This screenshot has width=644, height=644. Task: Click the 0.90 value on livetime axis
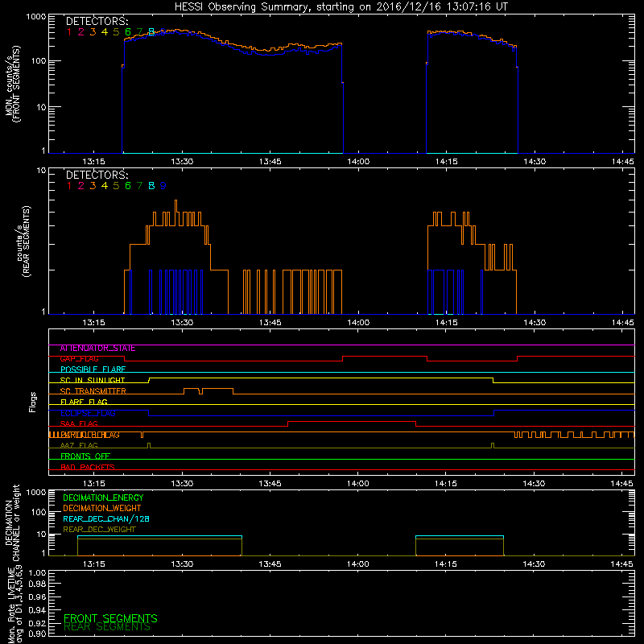[37, 634]
